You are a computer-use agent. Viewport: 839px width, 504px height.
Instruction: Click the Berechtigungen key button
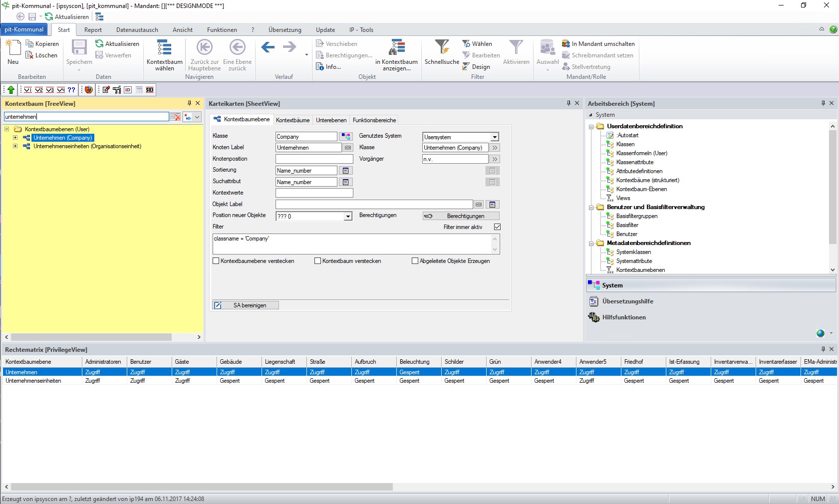tap(460, 216)
